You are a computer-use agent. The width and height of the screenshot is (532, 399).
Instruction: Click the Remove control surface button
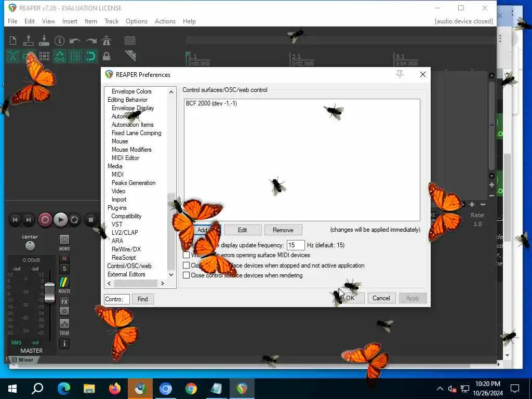[283, 230]
